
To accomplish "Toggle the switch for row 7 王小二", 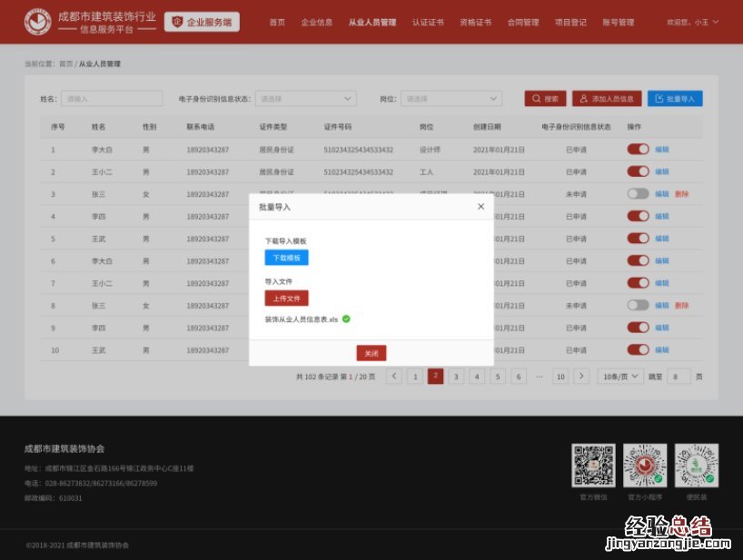I will (638, 282).
